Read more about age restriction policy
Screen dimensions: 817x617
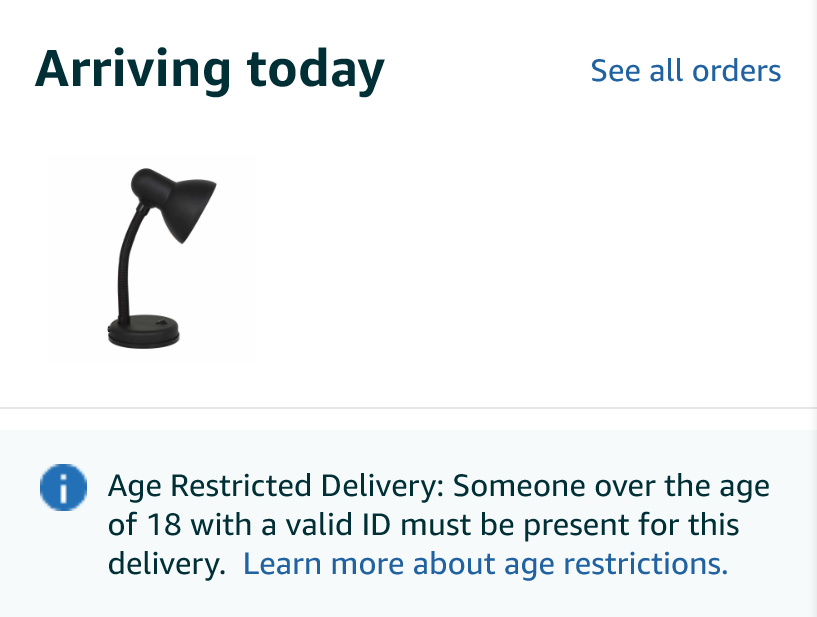485,563
